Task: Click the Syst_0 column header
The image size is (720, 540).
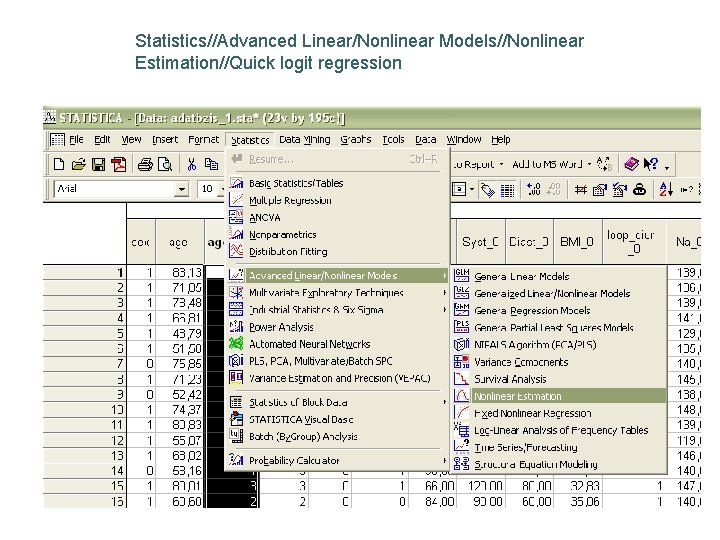Action: click(x=480, y=242)
